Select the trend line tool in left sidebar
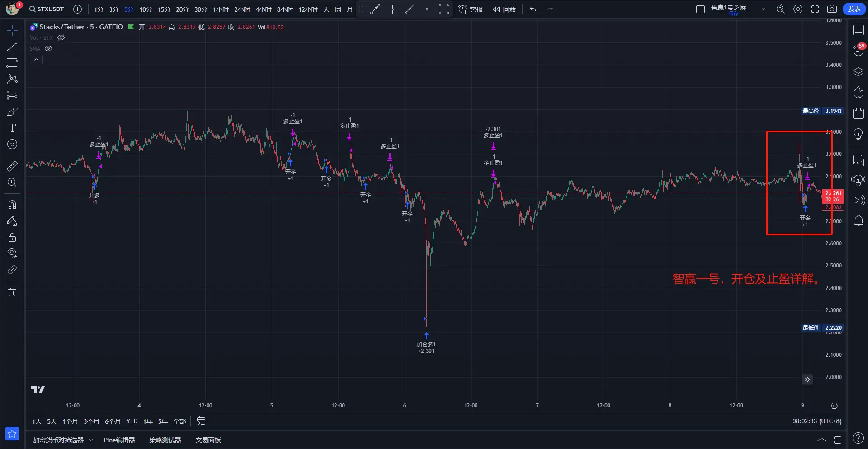868x449 pixels. click(12, 47)
